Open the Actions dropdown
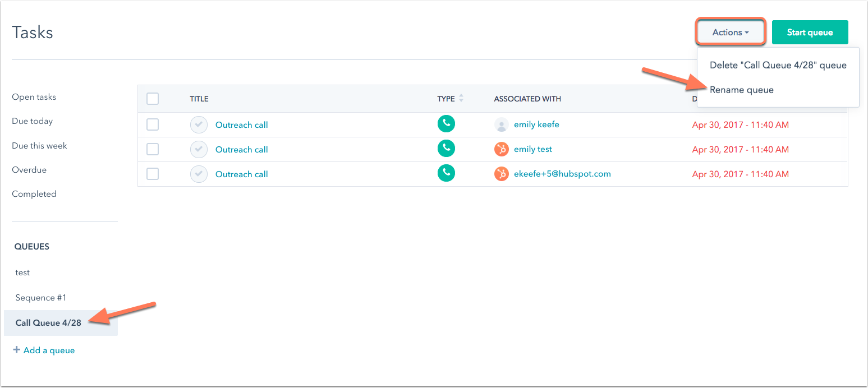Screen dimensions: 868x388 (731, 33)
